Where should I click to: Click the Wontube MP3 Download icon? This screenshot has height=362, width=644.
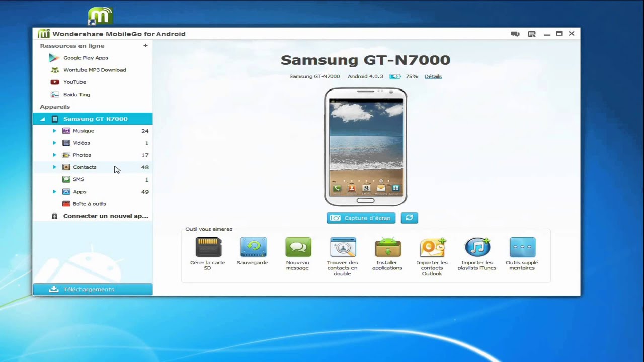[54, 70]
